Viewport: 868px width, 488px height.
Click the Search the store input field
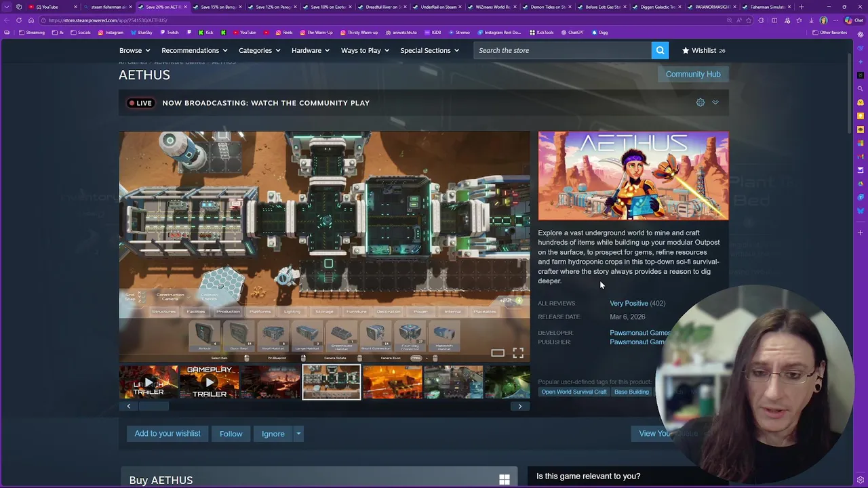coord(562,50)
